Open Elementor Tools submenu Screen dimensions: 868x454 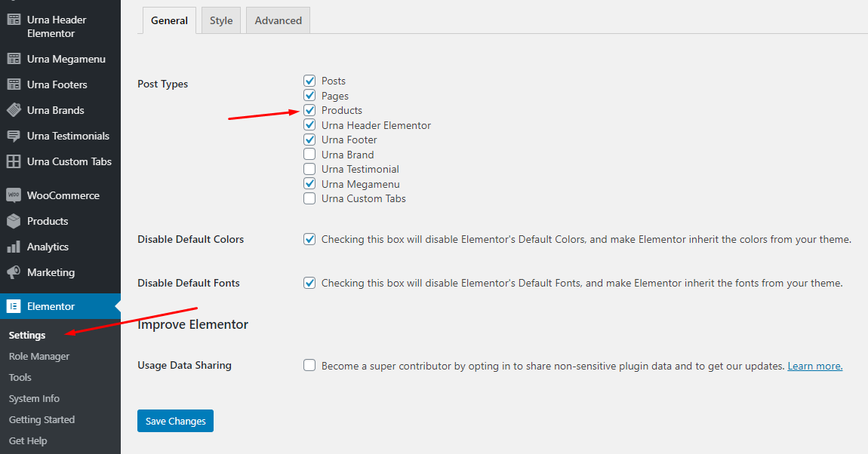tap(20, 377)
